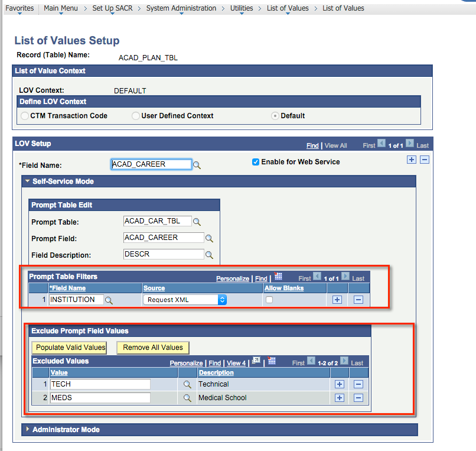Click grid icon in Prompt Table Filters header
The image size is (476, 451).
point(279,277)
